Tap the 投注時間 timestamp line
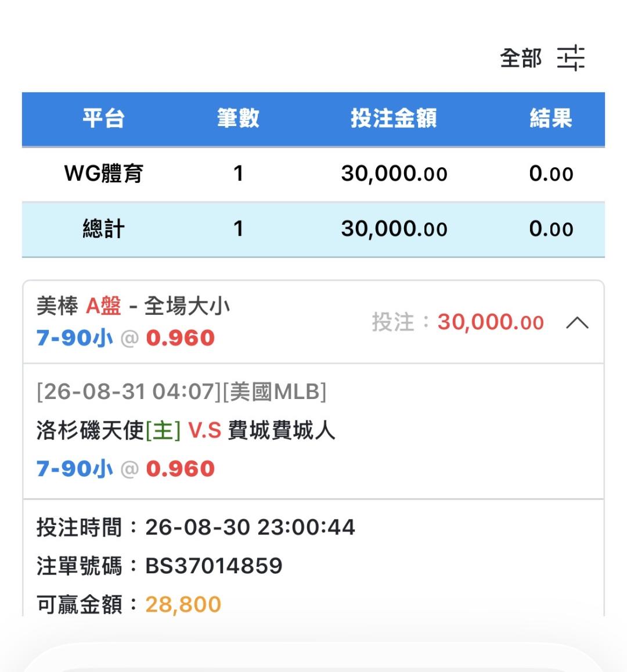 (x=196, y=527)
